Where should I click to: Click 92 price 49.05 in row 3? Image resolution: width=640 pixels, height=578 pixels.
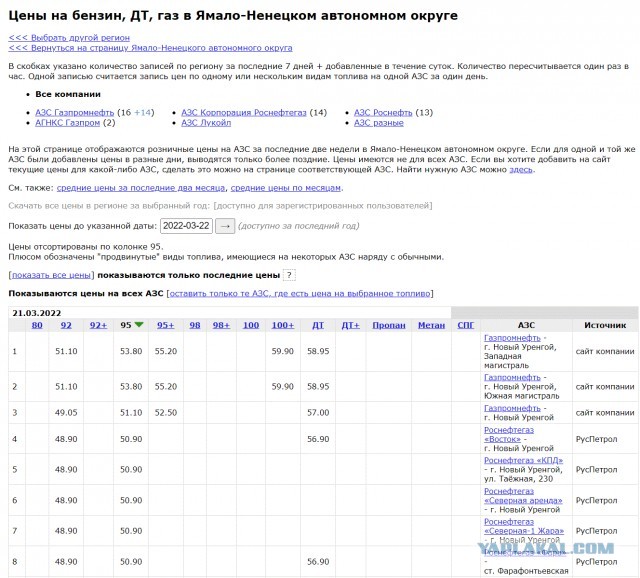[x=66, y=413]
